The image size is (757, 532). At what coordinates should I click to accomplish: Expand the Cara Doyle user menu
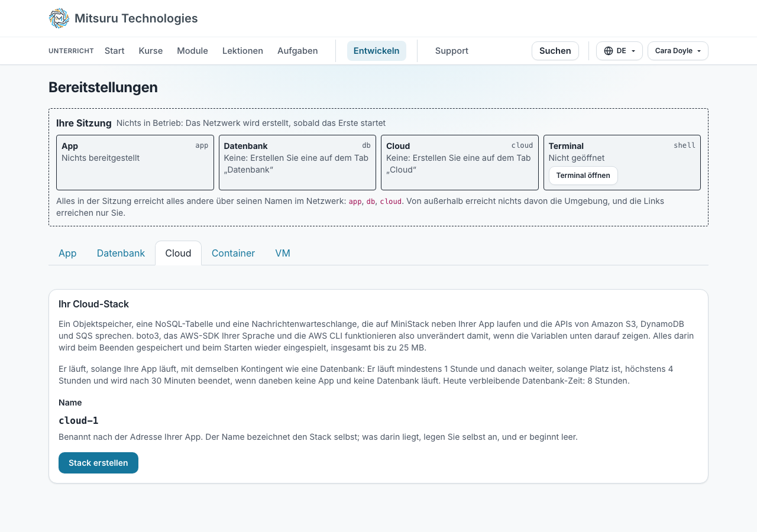click(x=678, y=51)
